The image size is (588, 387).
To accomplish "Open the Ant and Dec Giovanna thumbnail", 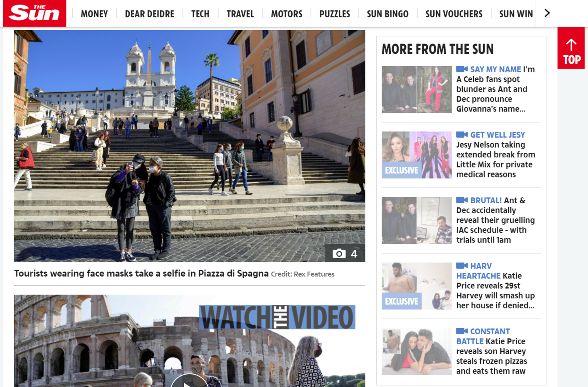I will tap(417, 89).
